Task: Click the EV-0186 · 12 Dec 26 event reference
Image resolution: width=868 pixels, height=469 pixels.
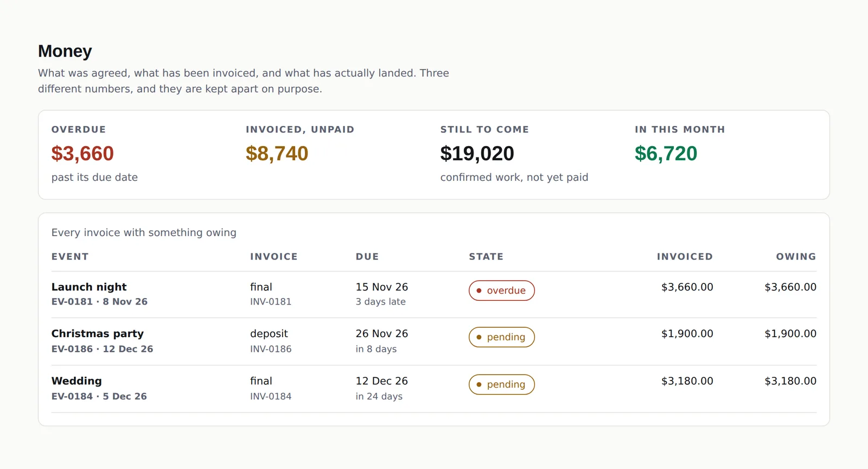Action: 103,349
